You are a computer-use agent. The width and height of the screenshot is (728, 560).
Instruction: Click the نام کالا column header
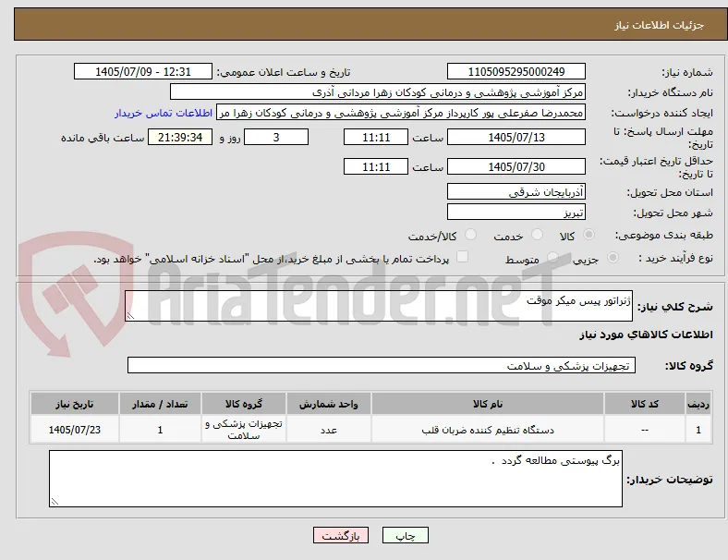488,404
